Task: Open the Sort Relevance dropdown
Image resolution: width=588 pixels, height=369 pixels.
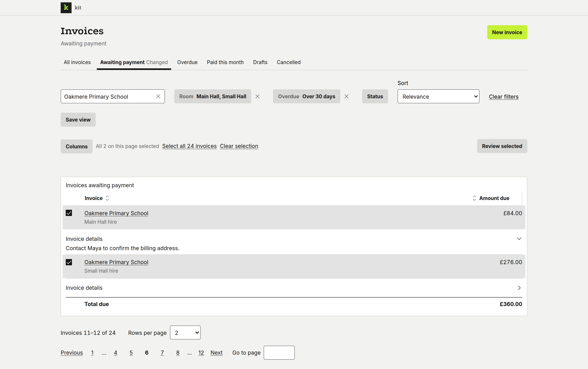Action: [x=438, y=96]
